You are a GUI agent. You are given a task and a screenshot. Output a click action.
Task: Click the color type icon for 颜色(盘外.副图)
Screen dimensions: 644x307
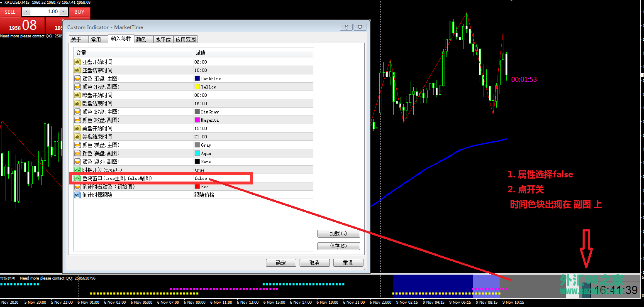pyautogui.click(x=78, y=162)
